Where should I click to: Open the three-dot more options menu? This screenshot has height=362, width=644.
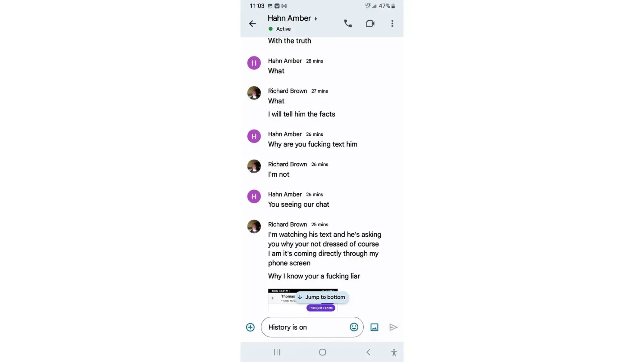click(x=392, y=24)
